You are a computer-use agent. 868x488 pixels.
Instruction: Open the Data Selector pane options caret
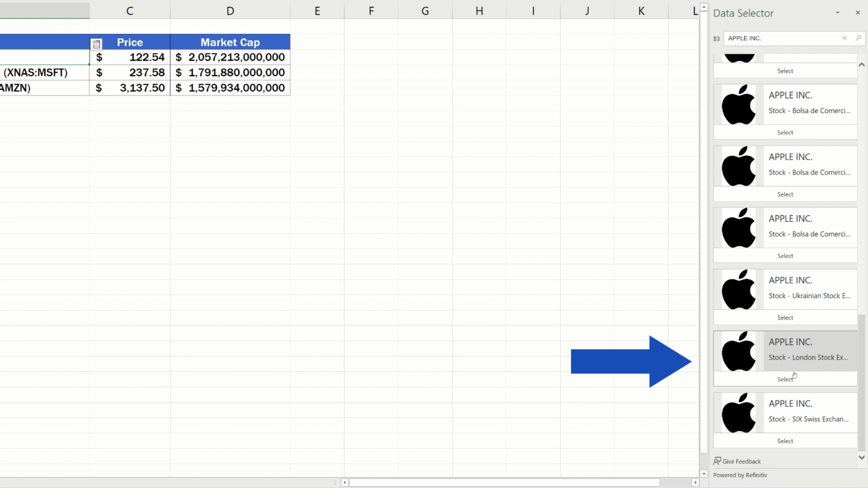pos(837,12)
